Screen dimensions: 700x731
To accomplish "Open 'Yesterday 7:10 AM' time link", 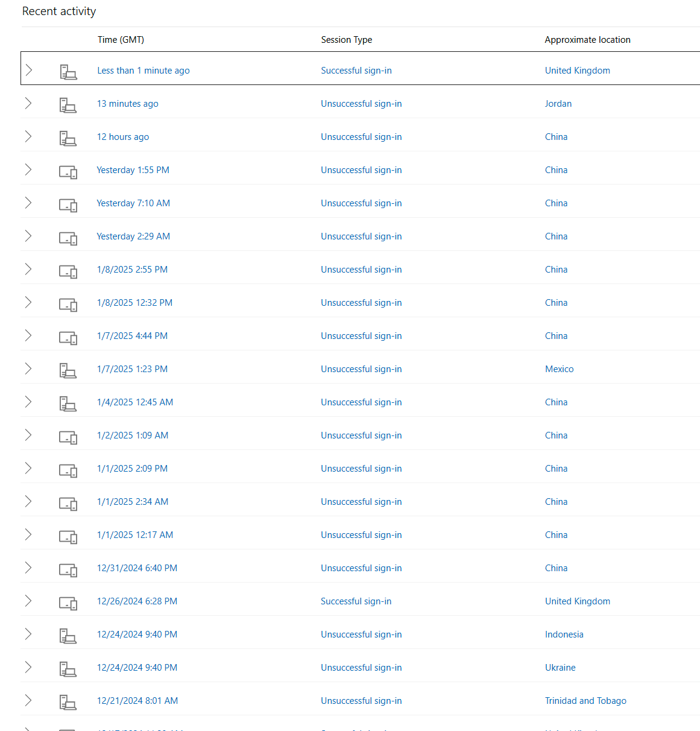I will pos(133,203).
